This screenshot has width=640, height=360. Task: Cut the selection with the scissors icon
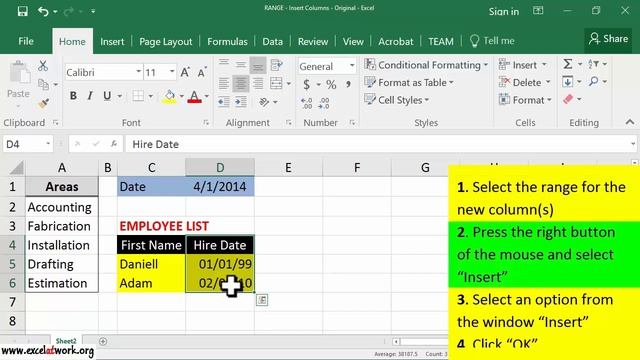click(x=43, y=66)
